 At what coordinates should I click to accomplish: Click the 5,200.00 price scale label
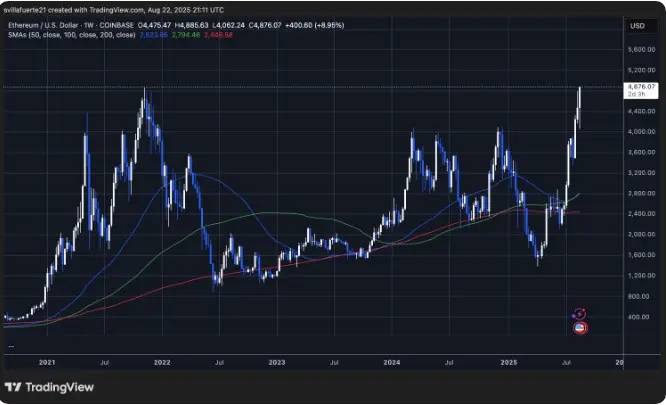[640, 70]
